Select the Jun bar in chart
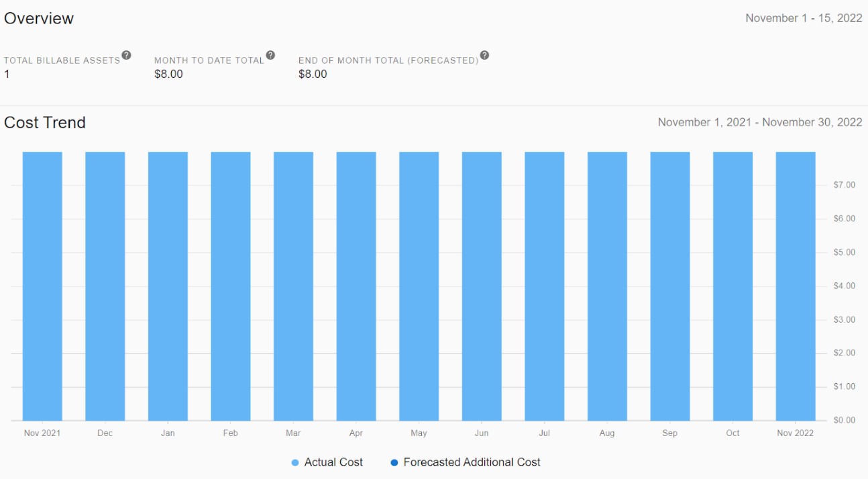 [x=482, y=286]
